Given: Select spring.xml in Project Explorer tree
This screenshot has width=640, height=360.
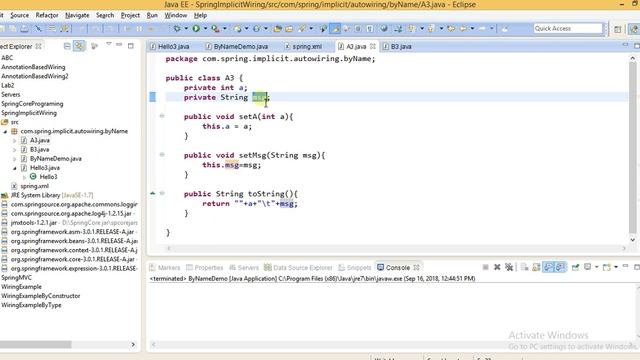Looking at the screenshot, I should pos(34,186).
